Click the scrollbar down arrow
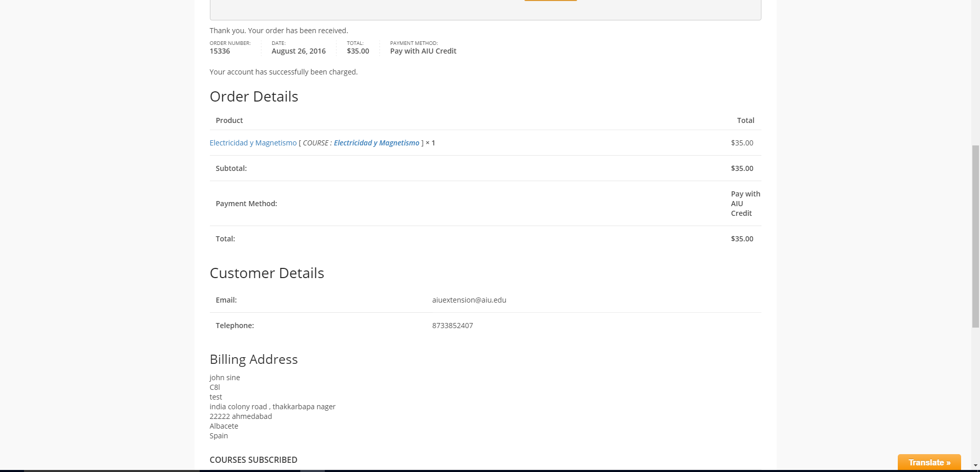This screenshot has width=980, height=472. (x=975, y=465)
